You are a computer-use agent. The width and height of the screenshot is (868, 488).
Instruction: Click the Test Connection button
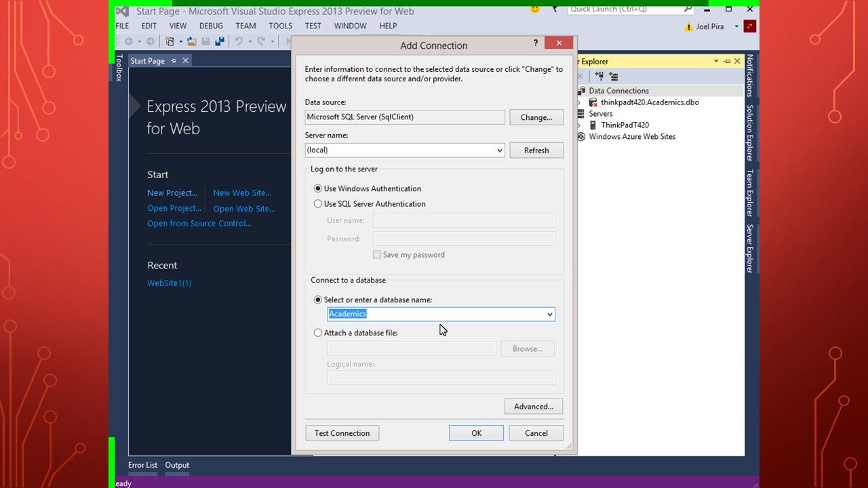click(x=342, y=433)
